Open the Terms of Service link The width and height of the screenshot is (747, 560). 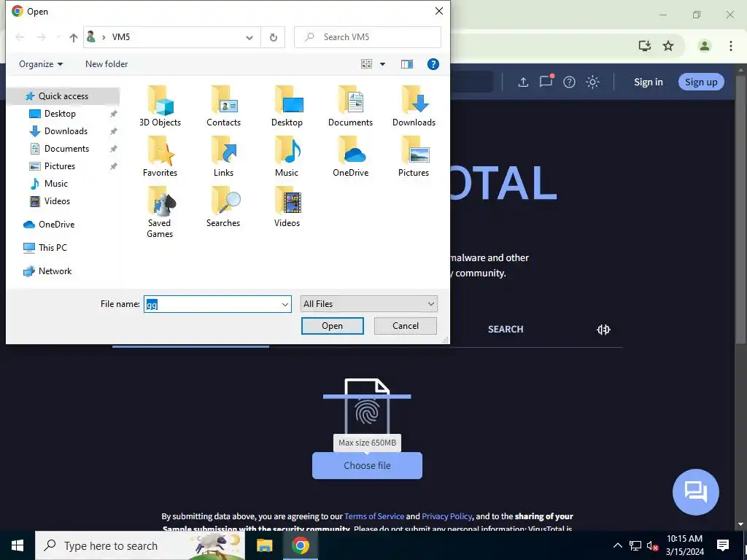click(x=374, y=516)
